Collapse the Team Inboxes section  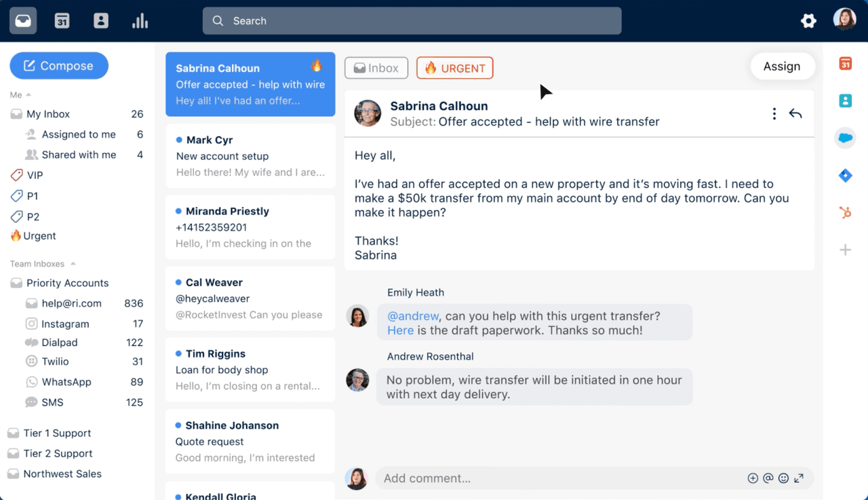pos(73,264)
